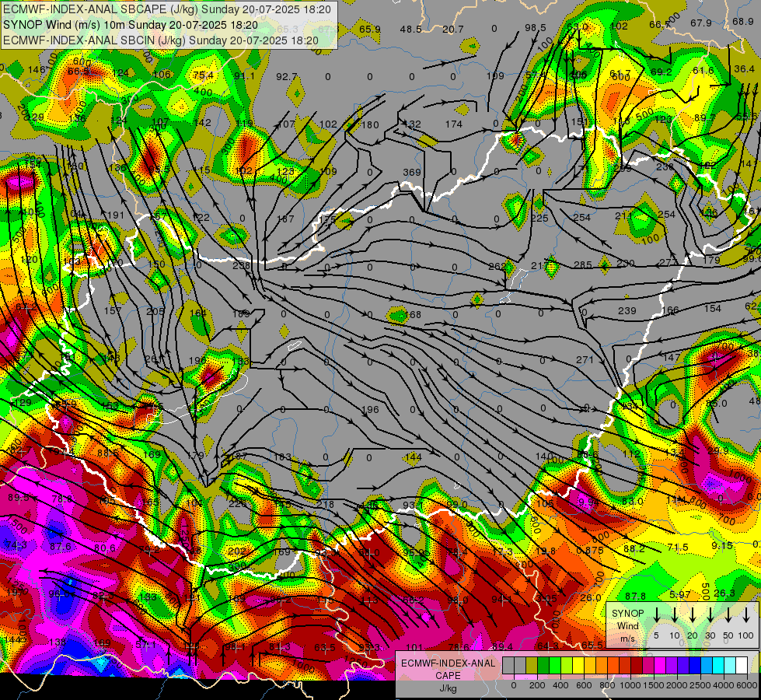761x700 pixels.
Task: Click the '285' map value
Action: [x=583, y=264]
